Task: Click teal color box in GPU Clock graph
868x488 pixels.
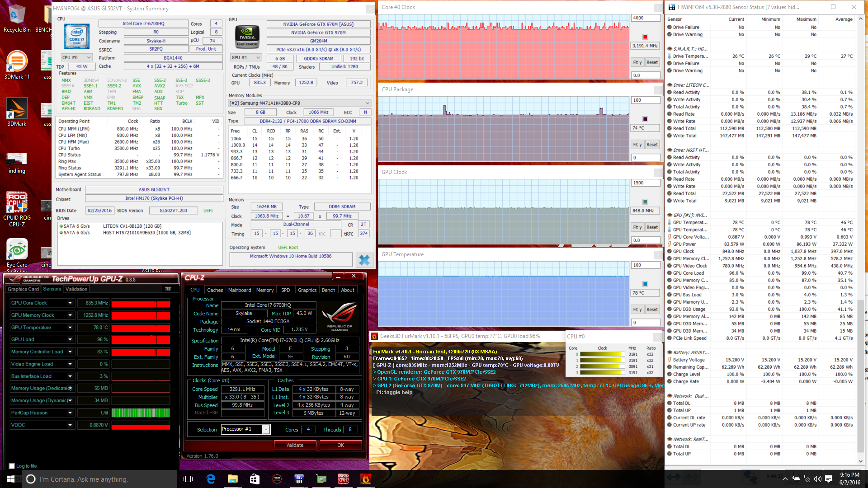Action: point(645,202)
